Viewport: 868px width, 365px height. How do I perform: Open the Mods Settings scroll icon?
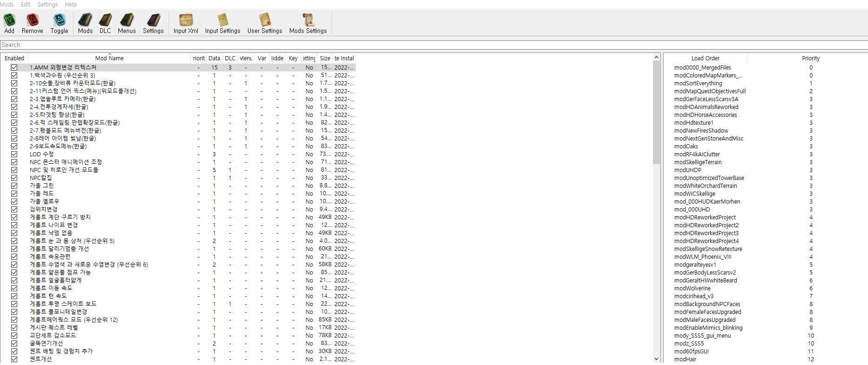[308, 20]
